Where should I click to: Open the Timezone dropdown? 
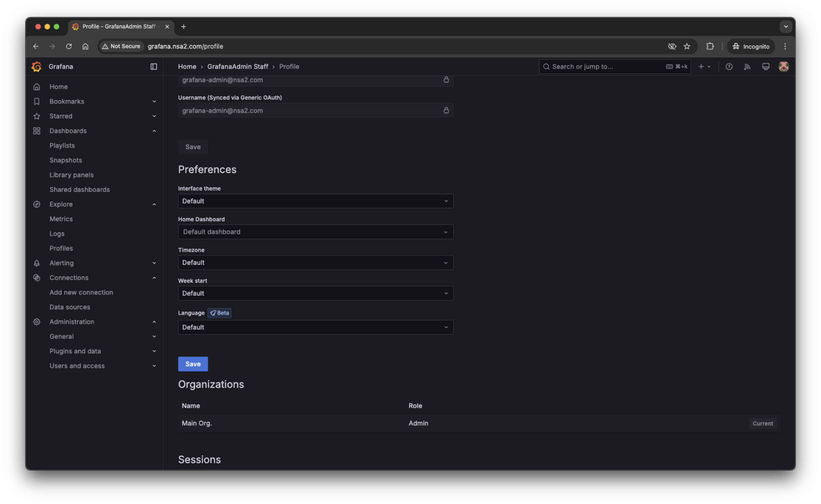click(x=315, y=262)
